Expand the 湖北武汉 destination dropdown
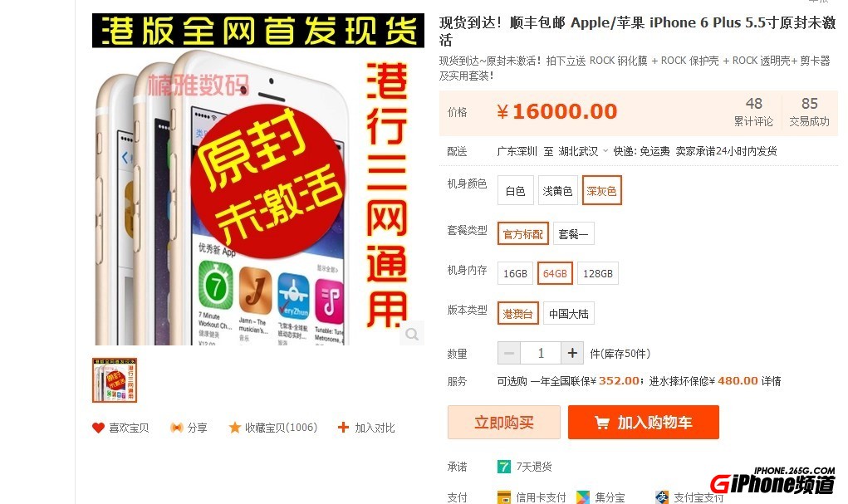Viewport: 848px width, 504px height. (605, 151)
